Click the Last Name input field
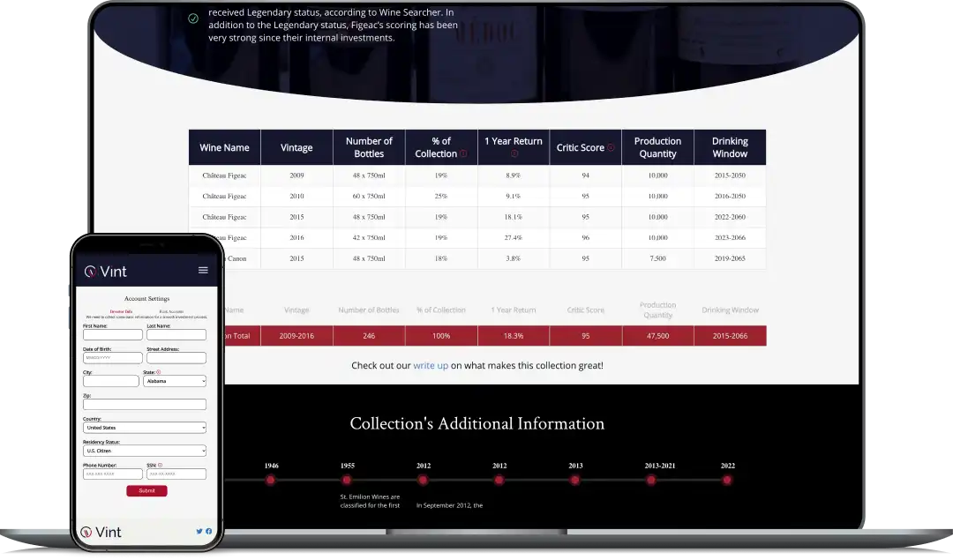This screenshot has width=953, height=560. click(x=176, y=334)
